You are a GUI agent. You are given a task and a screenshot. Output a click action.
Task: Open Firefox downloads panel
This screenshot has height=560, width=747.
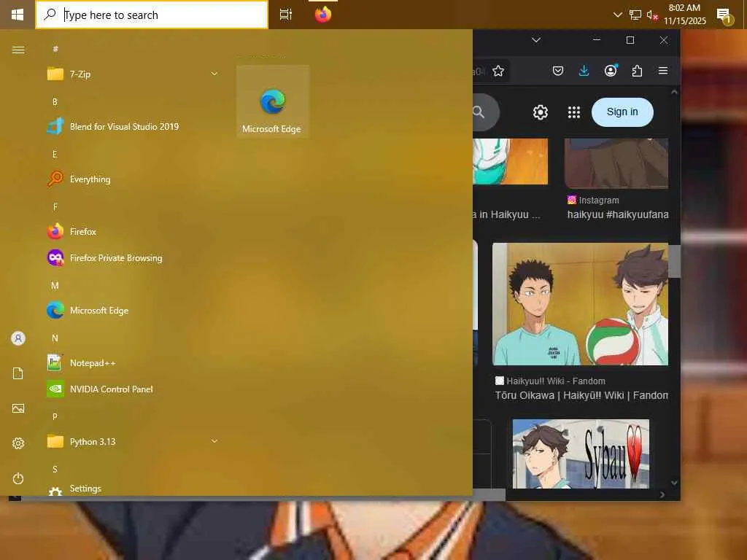pyautogui.click(x=584, y=71)
